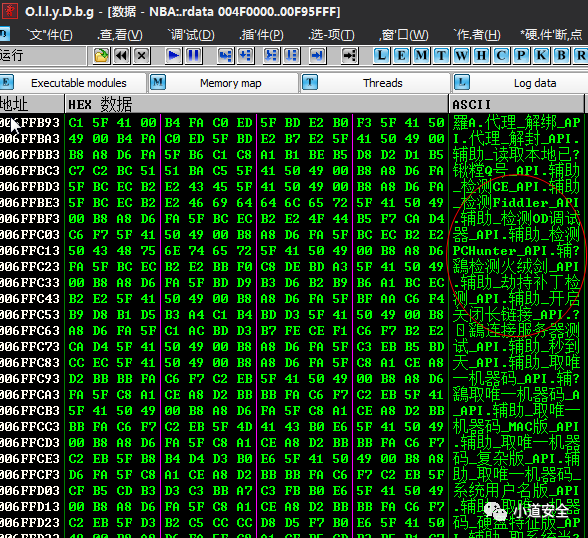The image size is (588, 538).
Task: Select the address row 006FFC93
Action: (x=30, y=379)
